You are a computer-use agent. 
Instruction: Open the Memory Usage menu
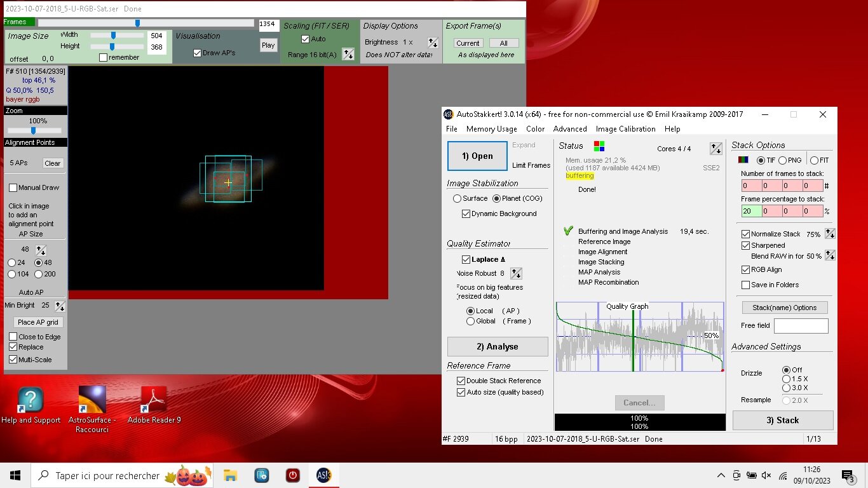pos(491,129)
